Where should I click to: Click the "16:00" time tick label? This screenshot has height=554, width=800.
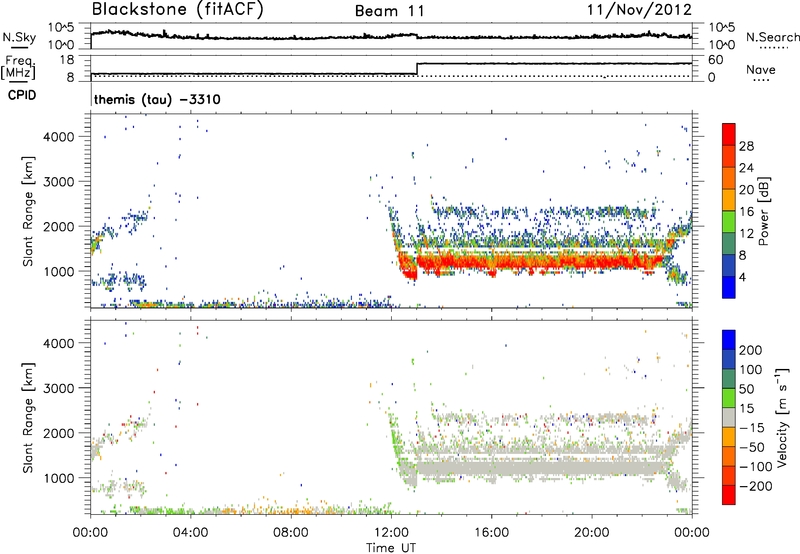click(x=491, y=533)
